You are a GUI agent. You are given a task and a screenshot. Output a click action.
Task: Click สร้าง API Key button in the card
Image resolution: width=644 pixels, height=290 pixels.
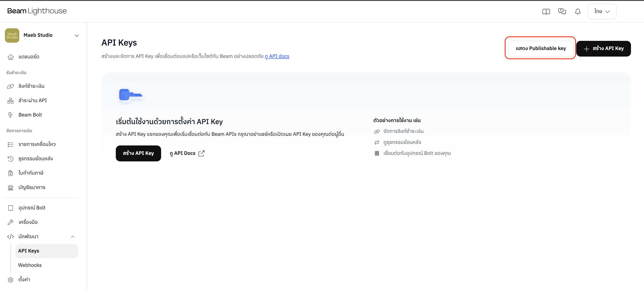point(138,153)
